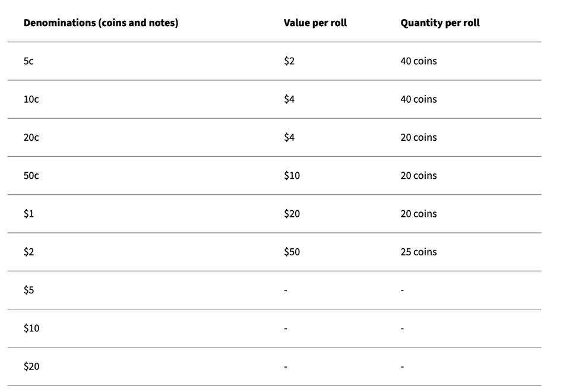The width and height of the screenshot is (582, 392).
Task: Click the Value per roll header
Action: [315, 23]
